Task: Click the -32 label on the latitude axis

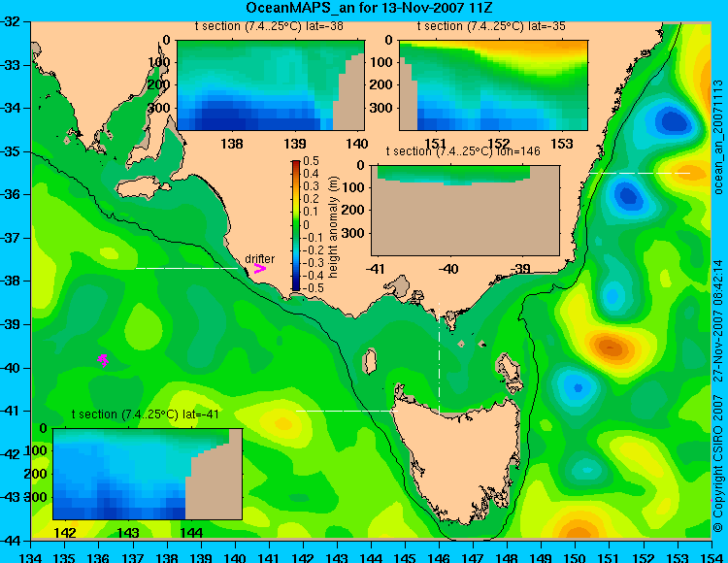Action: coord(11,21)
